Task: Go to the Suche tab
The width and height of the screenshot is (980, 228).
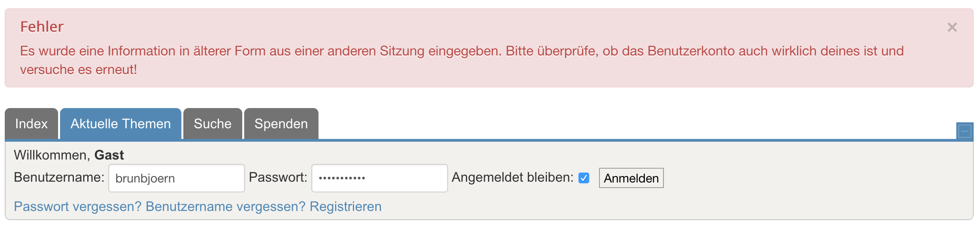Action: 213,124
